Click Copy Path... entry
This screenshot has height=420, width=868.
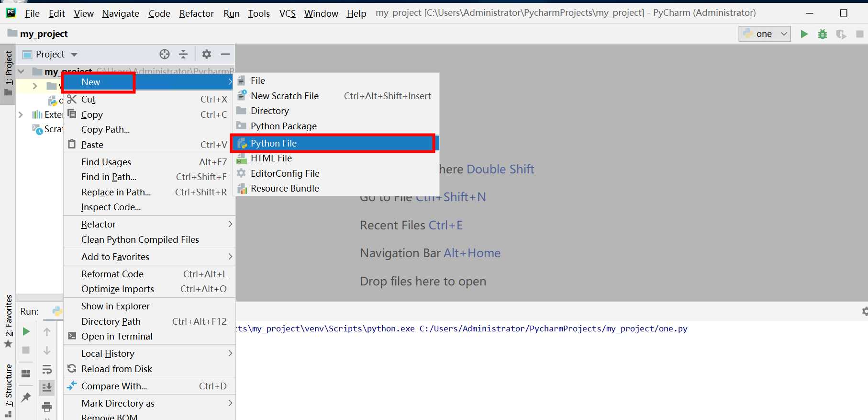tap(149, 129)
